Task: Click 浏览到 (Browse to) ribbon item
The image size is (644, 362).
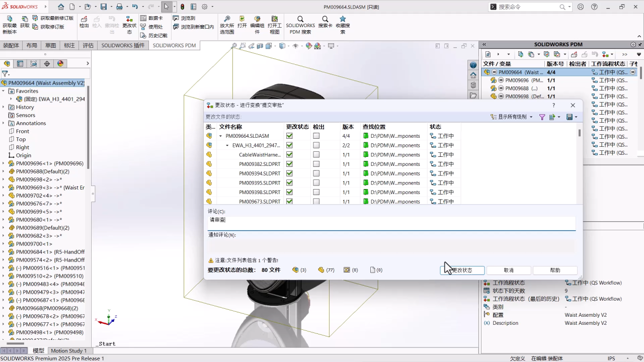Action: point(184,18)
